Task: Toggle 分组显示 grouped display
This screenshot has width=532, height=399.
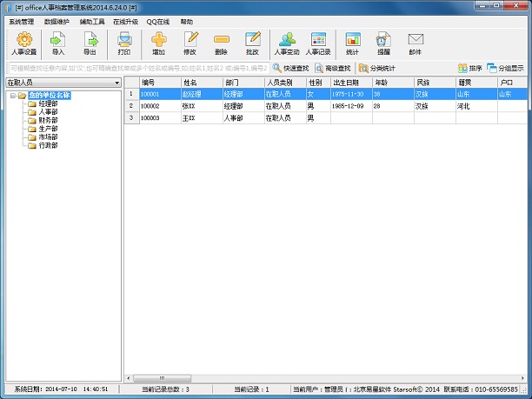Action: [x=505, y=68]
